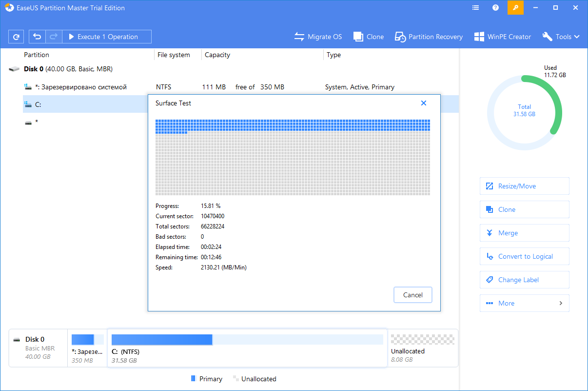Screen dimensions: 588x391
Task: Minimize the application window
Action: click(x=535, y=8)
